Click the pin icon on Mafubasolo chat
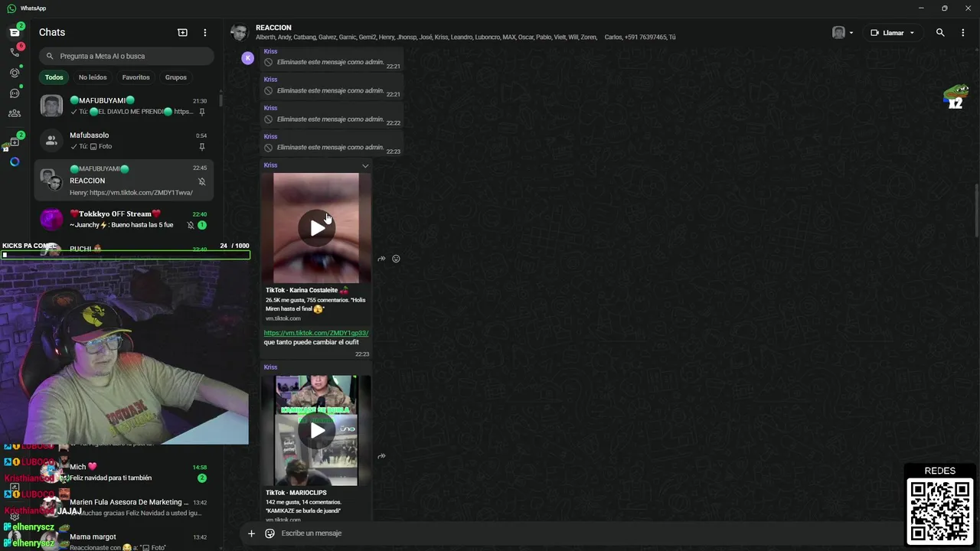 click(201, 147)
